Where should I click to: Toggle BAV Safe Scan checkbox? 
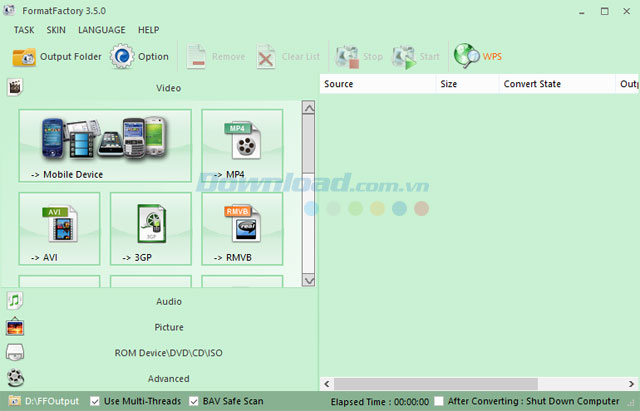194,401
